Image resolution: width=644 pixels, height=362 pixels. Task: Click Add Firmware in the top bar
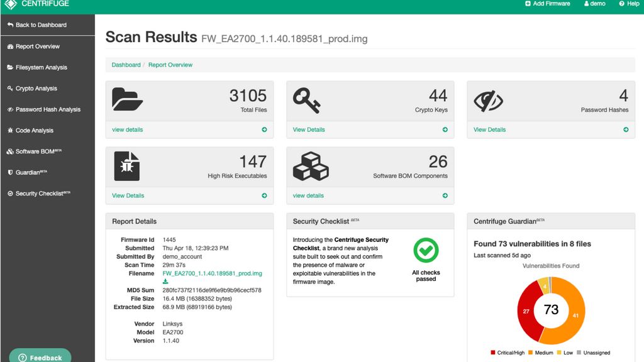click(548, 4)
